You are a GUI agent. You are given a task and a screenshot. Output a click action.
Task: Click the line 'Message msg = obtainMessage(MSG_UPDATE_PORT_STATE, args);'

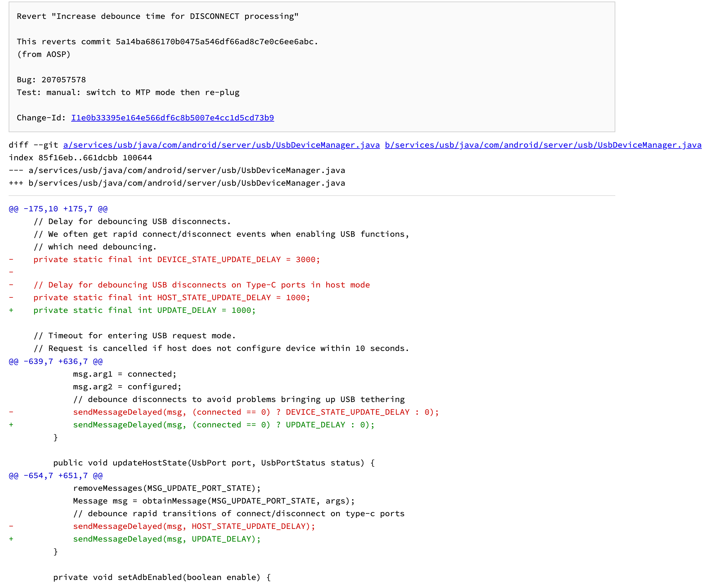coord(214,501)
